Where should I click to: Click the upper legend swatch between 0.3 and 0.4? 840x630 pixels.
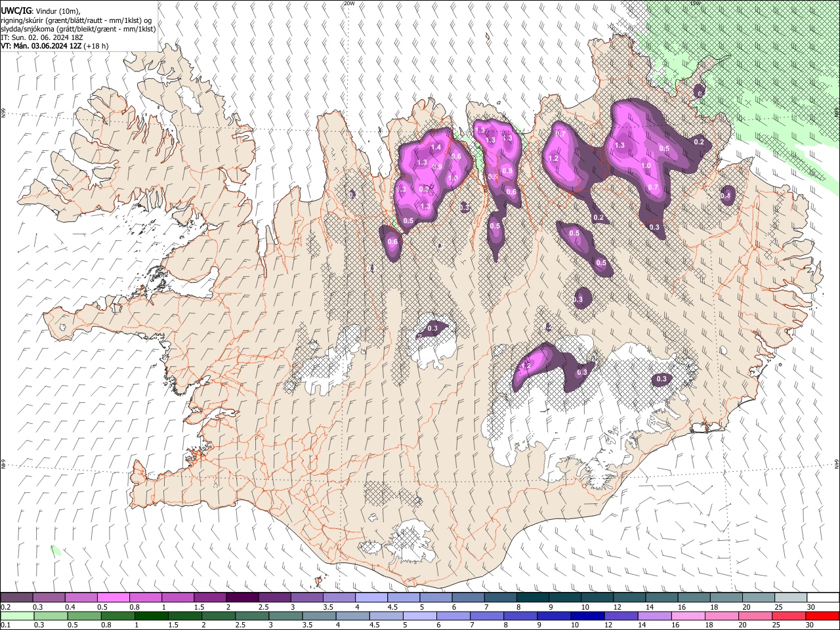pos(49,597)
